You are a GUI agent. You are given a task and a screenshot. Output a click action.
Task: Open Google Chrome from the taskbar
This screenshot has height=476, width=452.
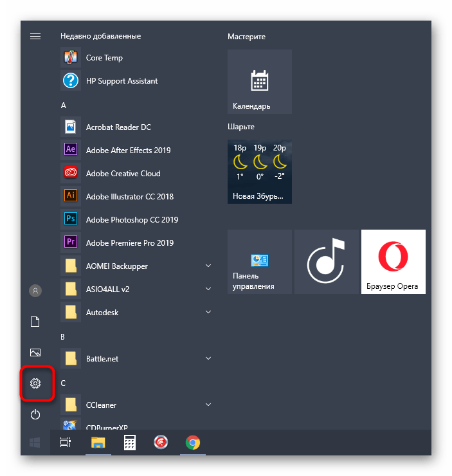click(193, 443)
